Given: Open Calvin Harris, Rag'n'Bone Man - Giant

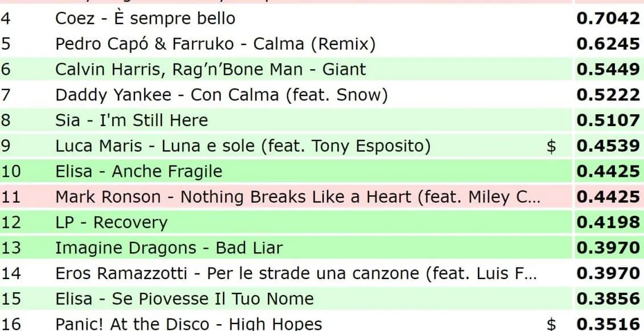Looking at the screenshot, I should pyautogui.click(x=210, y=70).
